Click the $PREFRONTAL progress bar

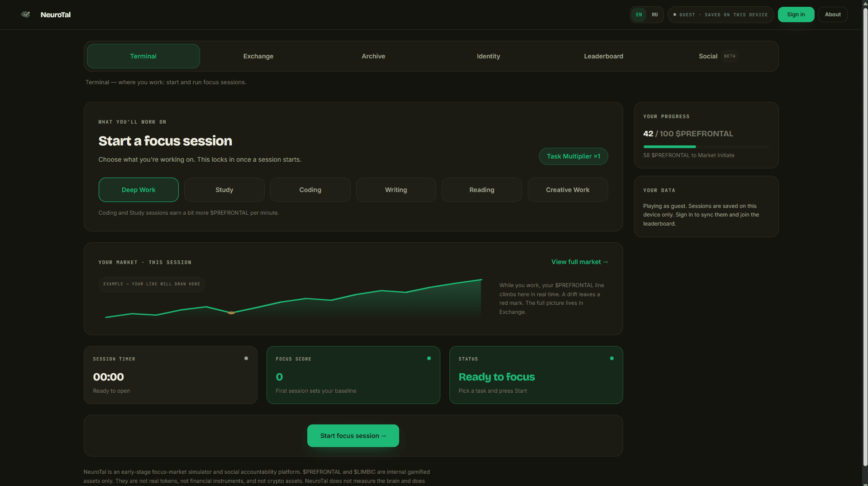coord(706,147)
